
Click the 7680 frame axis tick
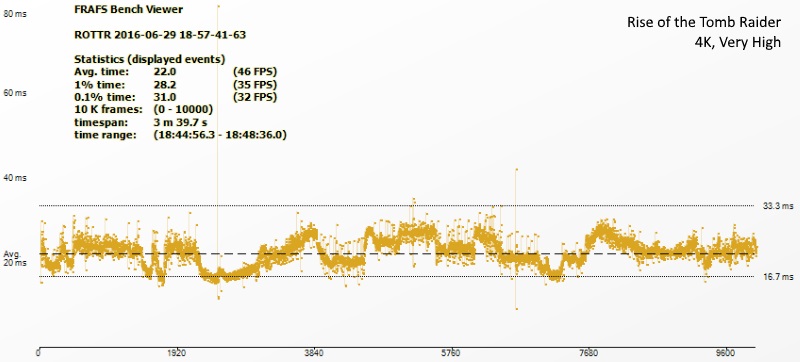coord(589,353)
